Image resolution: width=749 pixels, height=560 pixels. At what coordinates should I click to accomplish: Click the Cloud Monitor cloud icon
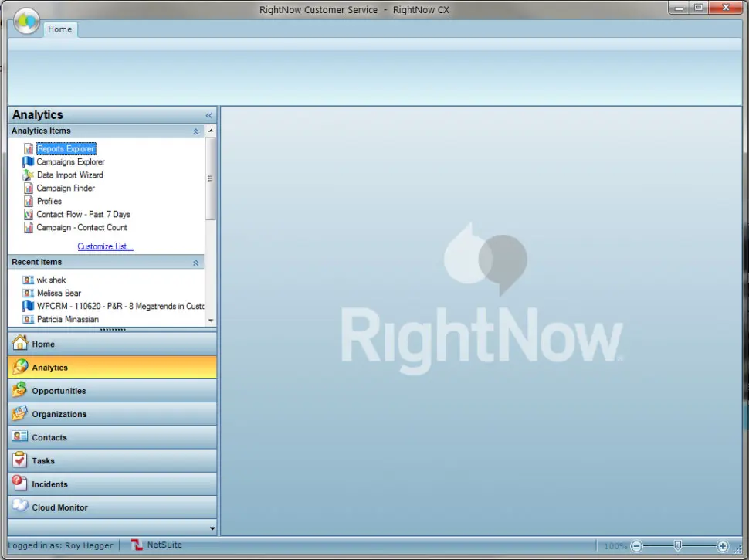tap(19, 507)
